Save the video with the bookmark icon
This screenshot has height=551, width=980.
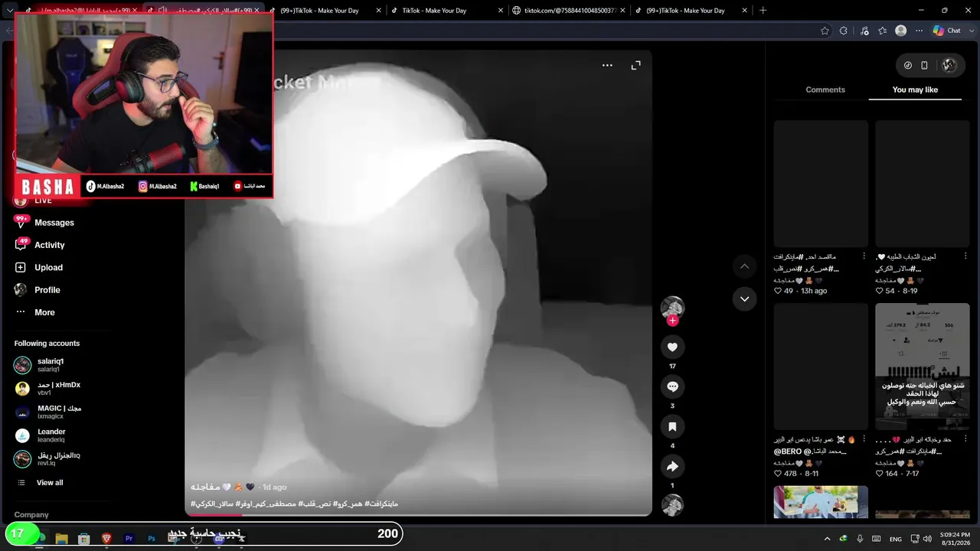pyautogui.click(x=672, y=426)
